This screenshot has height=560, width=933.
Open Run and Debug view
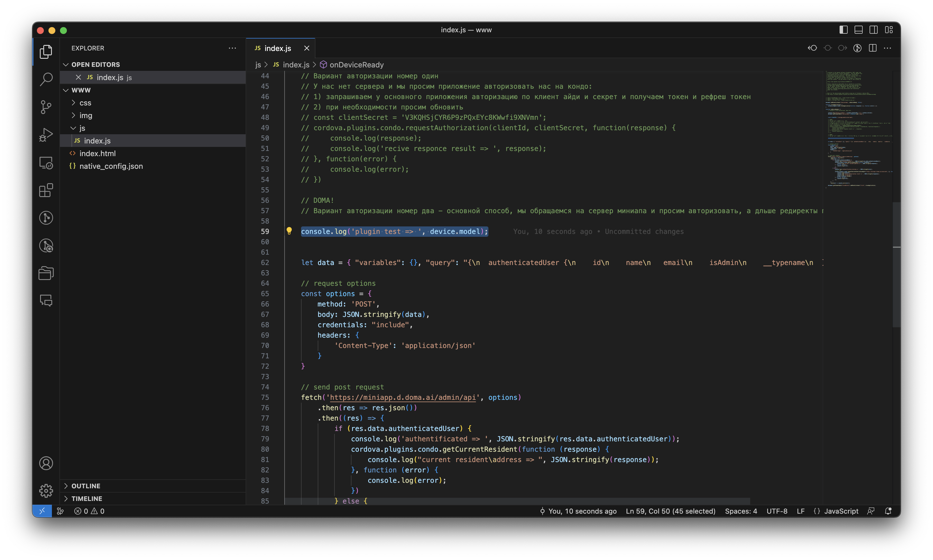click(x=46, y=135)
